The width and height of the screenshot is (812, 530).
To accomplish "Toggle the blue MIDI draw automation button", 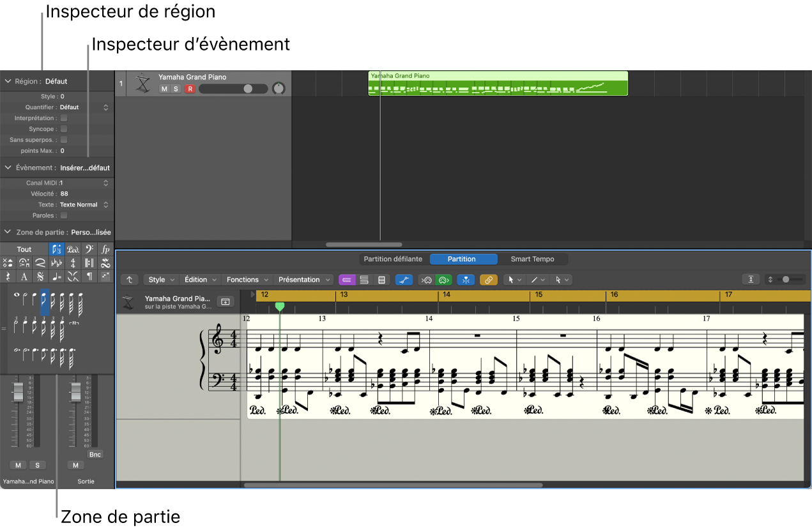I will (x=404, y=280).
